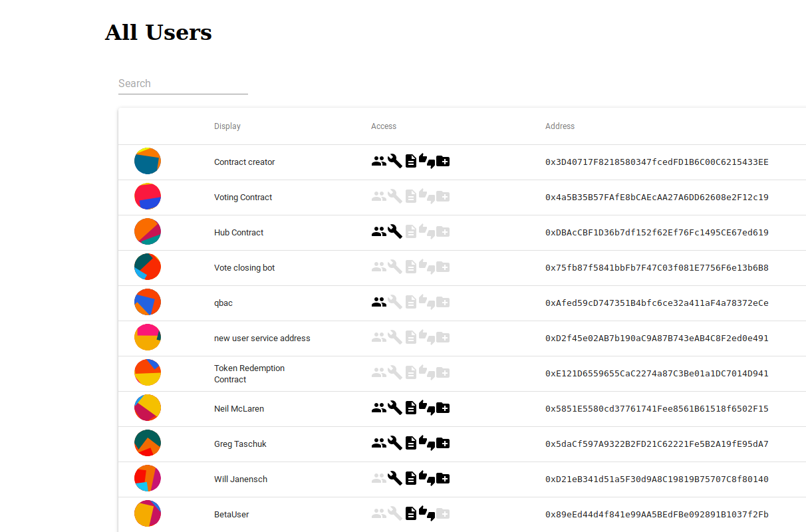806x532 pixels.
Task: Click the Display column header
Action: 227,126
